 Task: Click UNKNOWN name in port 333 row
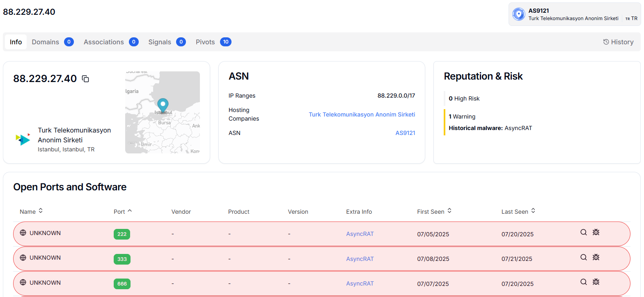45,258
